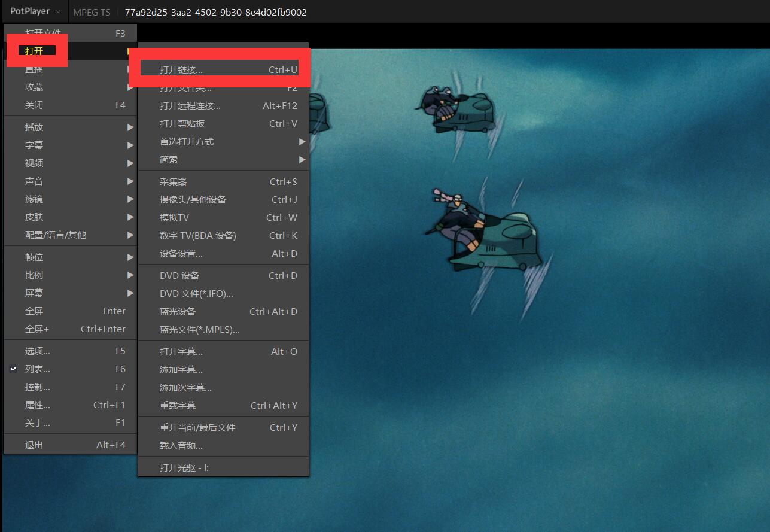Select 蓝光文件(*.MPLS)... entry
This screenshot has width=770, height=532.
click(x=223, y=330)
